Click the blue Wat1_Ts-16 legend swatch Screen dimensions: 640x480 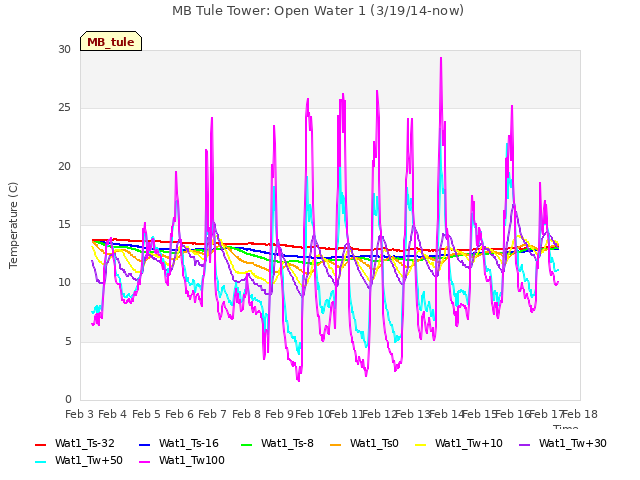click(144, 444)
